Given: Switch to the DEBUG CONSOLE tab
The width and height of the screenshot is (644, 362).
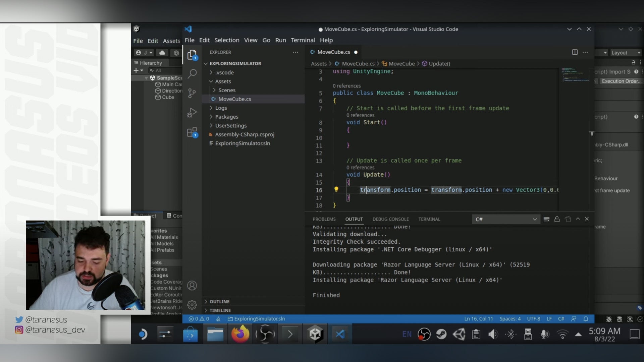Looking at the screenshot, I should [x=390, y=219].
